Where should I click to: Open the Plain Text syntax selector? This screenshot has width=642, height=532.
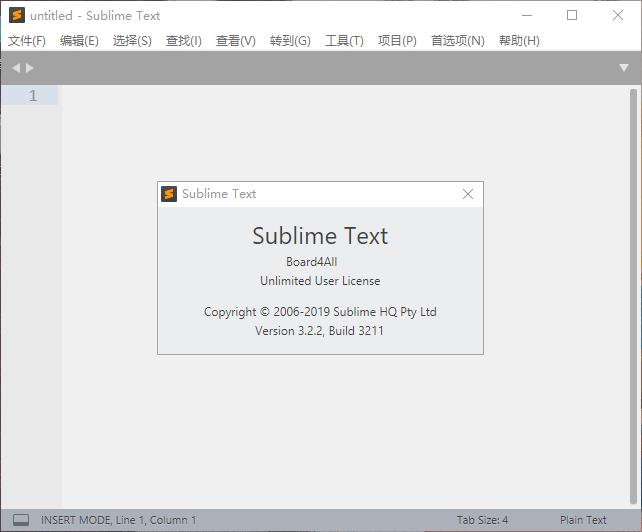tap(583, 520)
